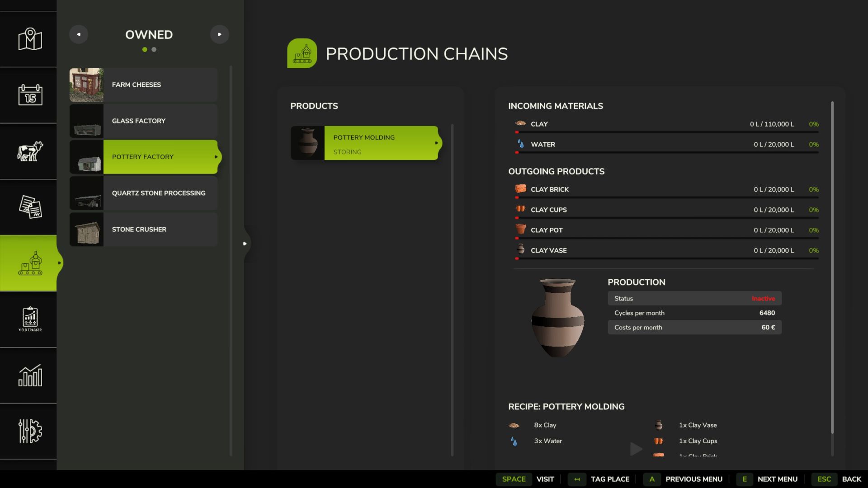Open the game settings sliders icon

coord(30,431)
